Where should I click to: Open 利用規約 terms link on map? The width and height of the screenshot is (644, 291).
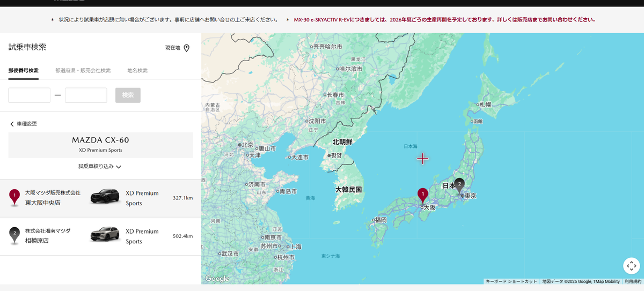click(633, 281)
